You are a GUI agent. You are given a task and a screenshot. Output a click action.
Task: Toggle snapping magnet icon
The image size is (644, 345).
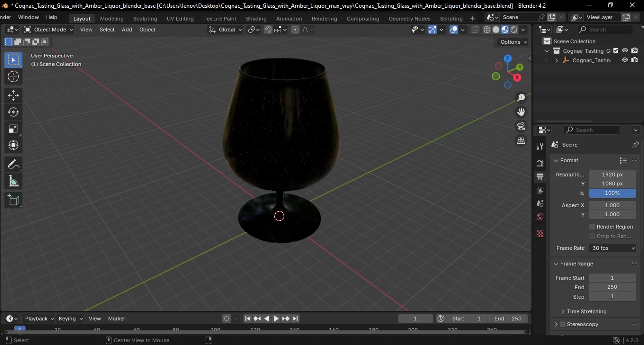(x=268, y=30)
